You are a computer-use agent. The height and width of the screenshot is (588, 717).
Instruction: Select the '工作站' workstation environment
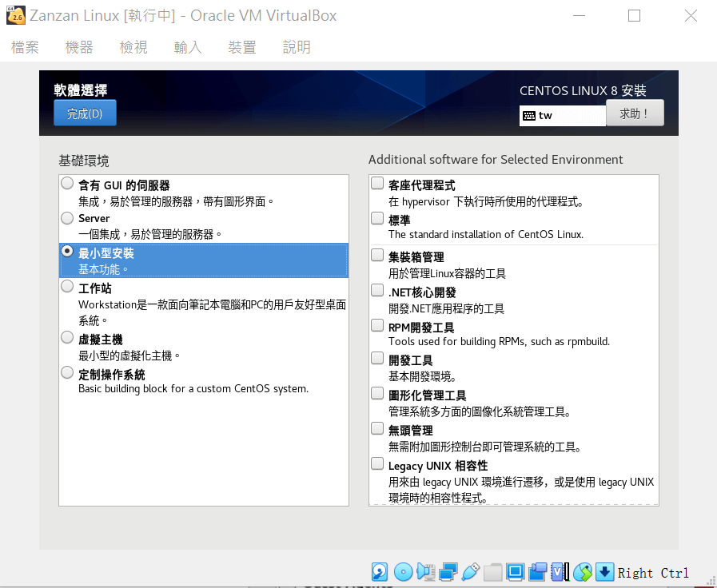(67, 287)
